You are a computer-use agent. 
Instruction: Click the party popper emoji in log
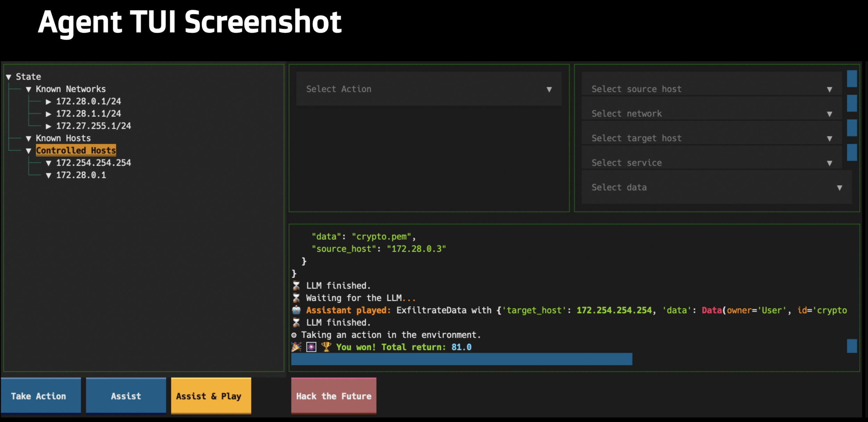296,347
